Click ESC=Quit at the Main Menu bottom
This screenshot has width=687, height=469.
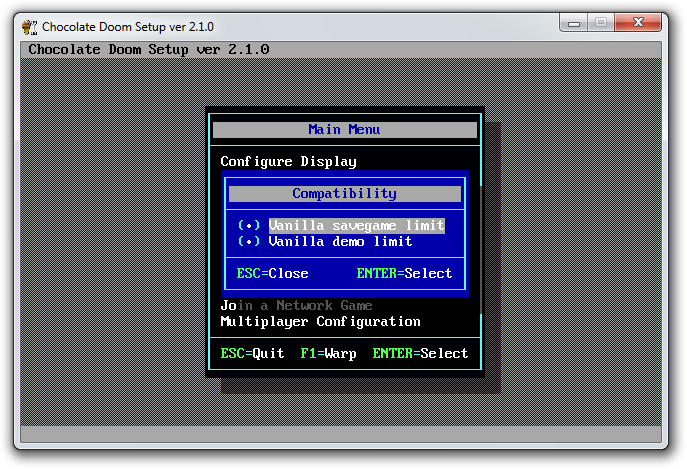pyautogui.click(x=252, y=353)
